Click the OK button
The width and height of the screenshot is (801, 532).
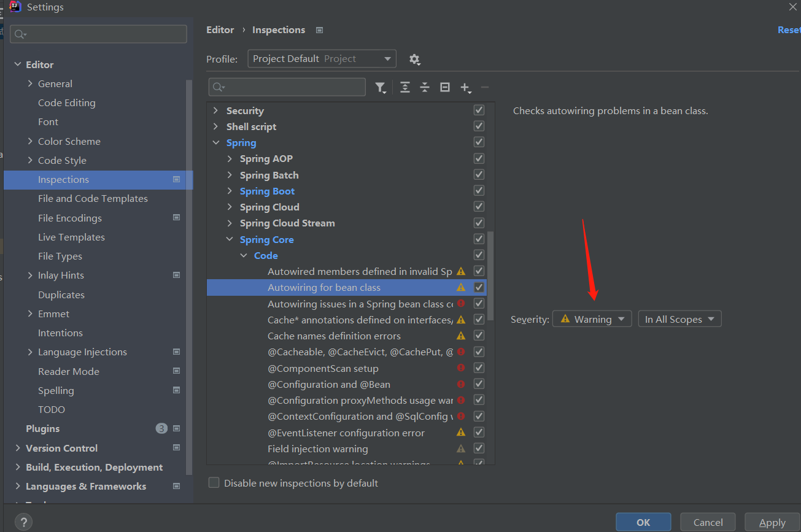(643, 522)
